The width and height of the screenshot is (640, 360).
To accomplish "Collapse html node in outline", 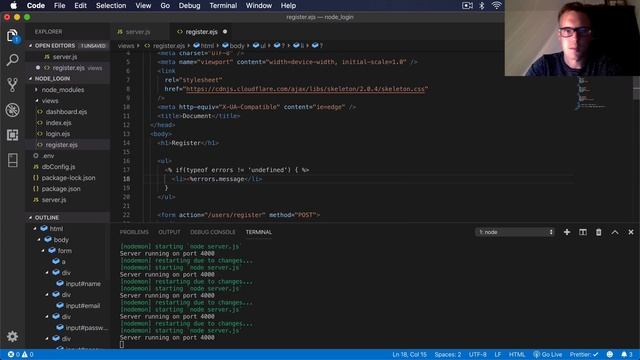I will [x=36, y=229].
